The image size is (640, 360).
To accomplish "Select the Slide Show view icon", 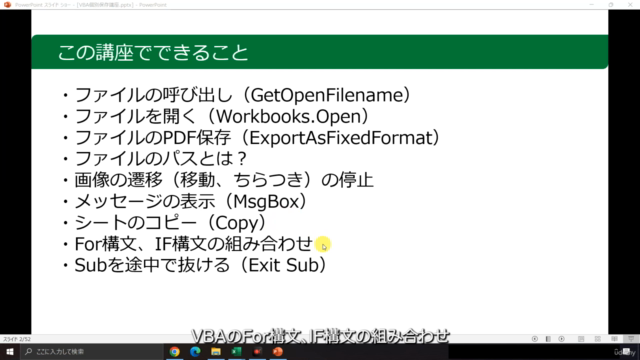I will click(631, 339).
